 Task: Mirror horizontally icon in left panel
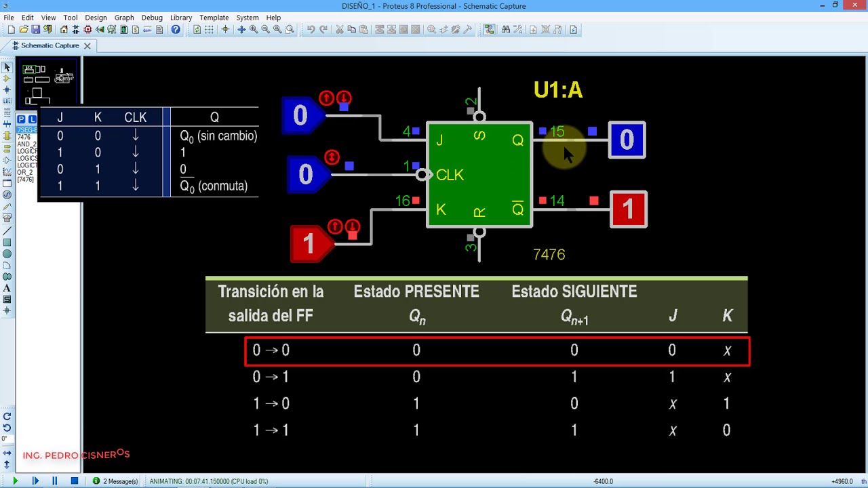(7, 453)
